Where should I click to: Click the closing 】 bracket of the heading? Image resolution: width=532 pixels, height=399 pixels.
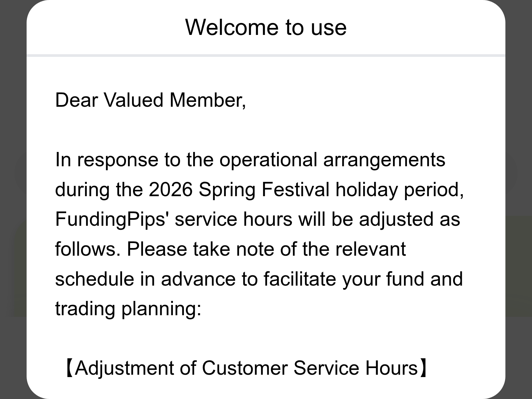[x=424, y=368]
